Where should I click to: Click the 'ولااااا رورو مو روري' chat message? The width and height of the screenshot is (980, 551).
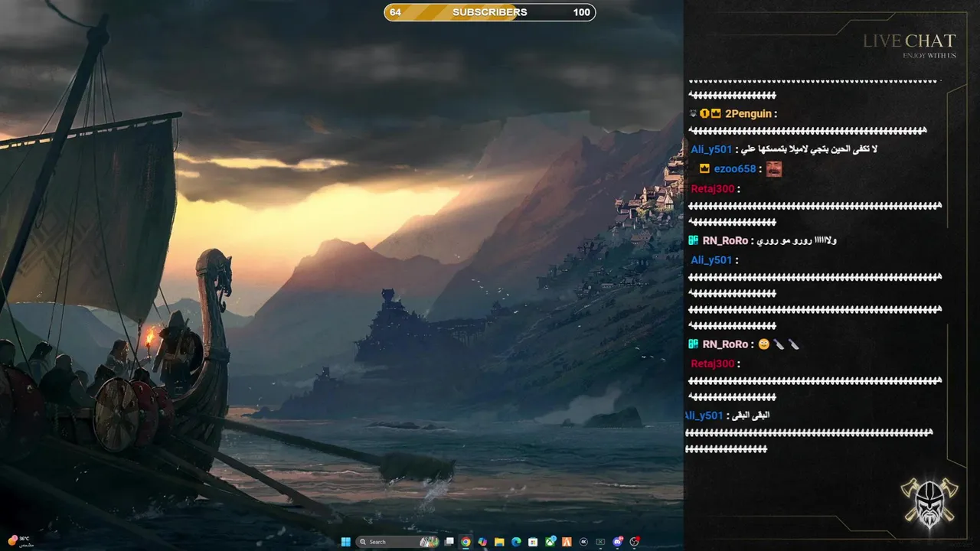click(x=797, y=240)
